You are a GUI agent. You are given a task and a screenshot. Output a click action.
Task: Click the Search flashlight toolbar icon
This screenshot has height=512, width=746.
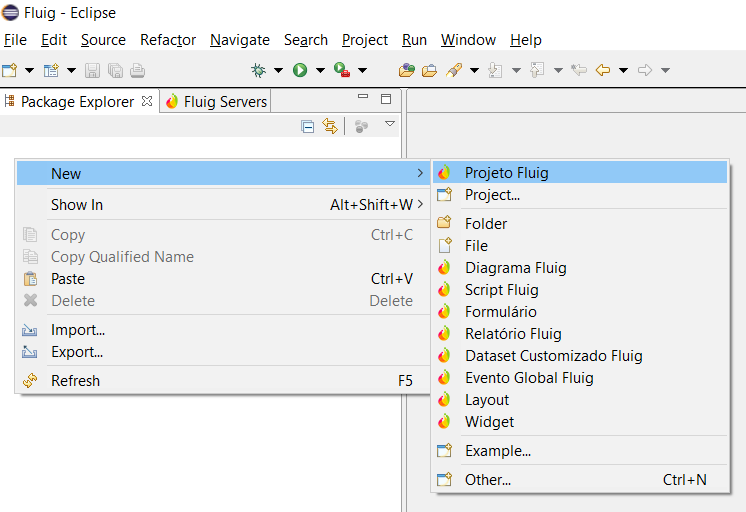tap(453, 70)
